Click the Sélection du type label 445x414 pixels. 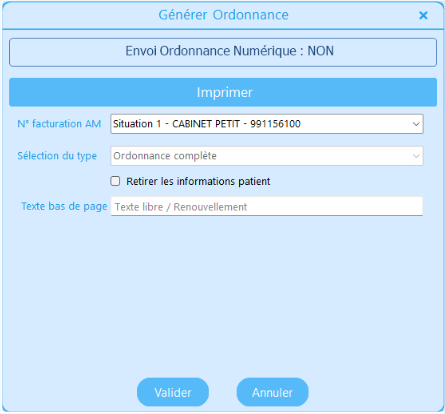click(x=57, y=156)
